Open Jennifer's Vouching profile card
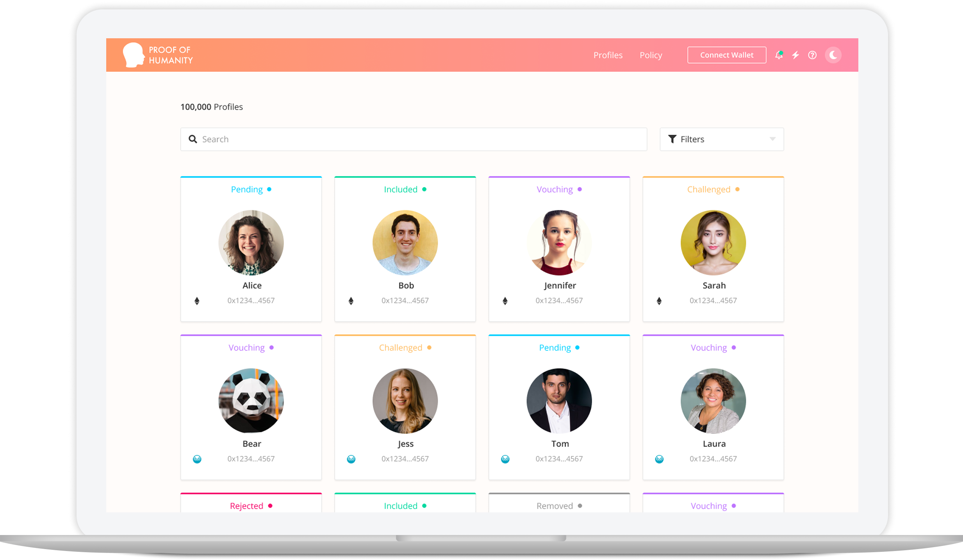This screenshot has height=560, width=963. point(559,249)
